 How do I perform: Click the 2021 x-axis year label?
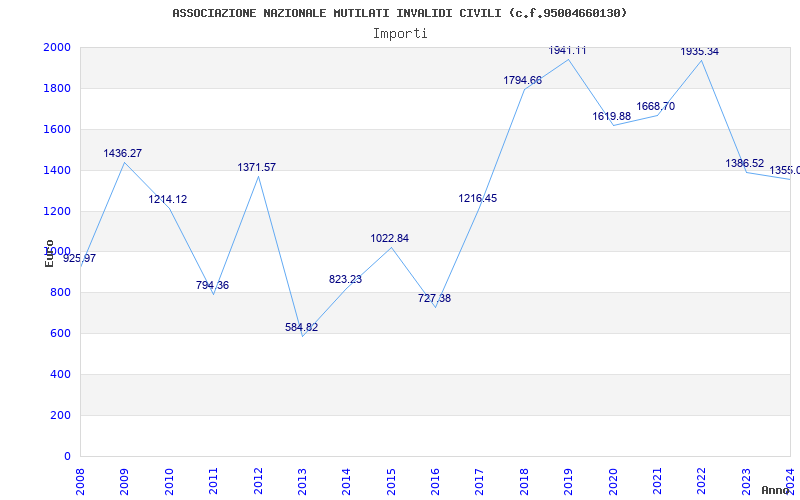pyautogui.click(x=657, y=482)
